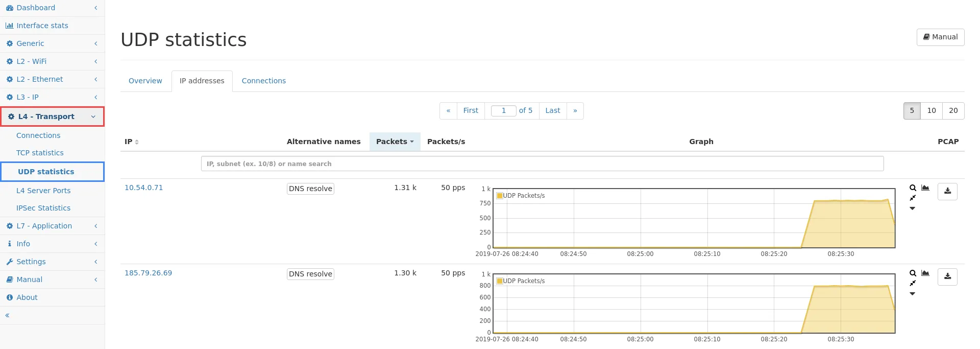Click area chart icon for 185.79.26.69
The width and height of the screenshot is (980, 349).
925,273
